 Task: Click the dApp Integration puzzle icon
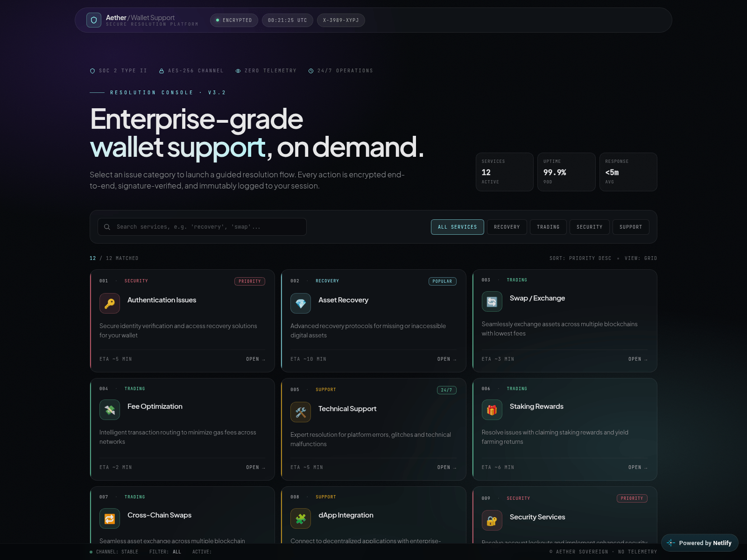(301, 518)
